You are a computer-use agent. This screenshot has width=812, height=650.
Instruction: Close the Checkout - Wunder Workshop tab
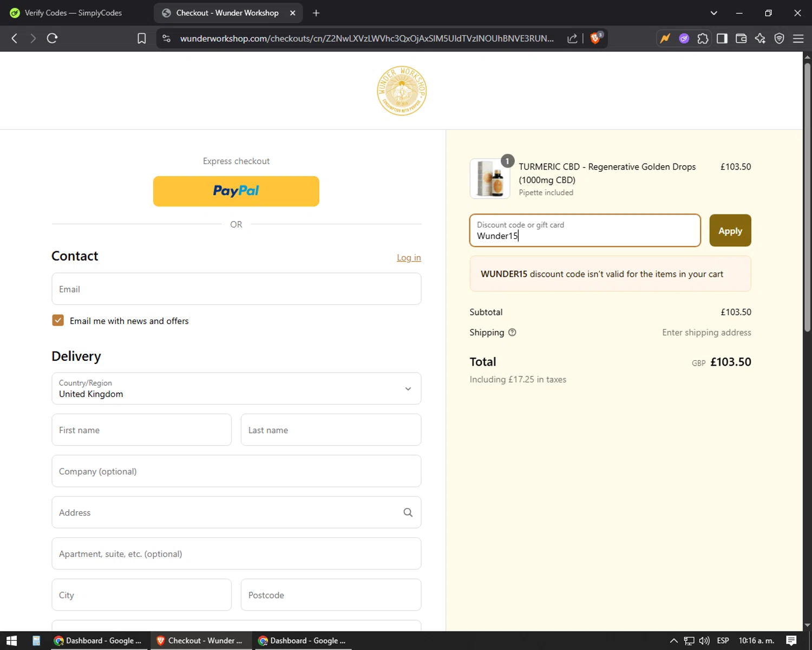pyautogui.click(x=293, y=13)
